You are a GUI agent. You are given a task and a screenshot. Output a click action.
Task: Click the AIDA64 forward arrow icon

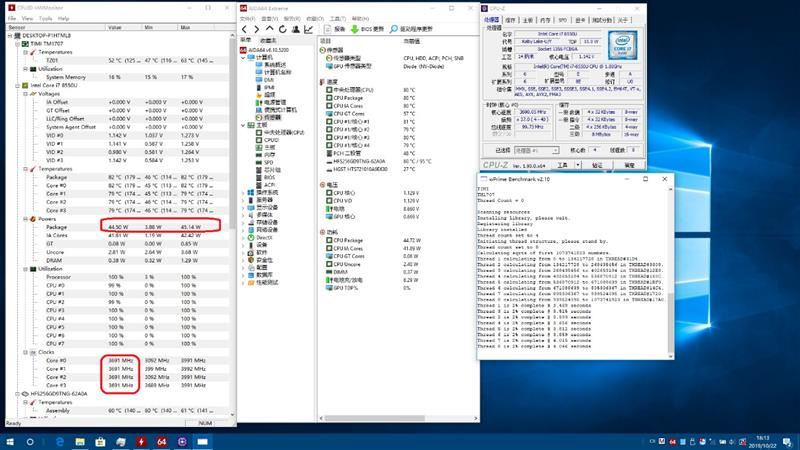[x=257, y=29]
